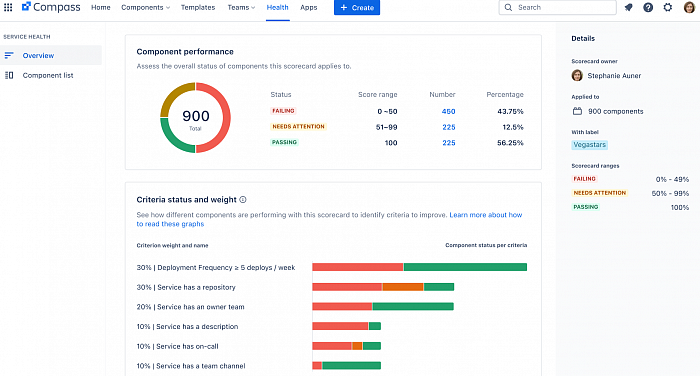The image size is (700, 376).
Task: Click the info icon beside Criteria status and weight
Action: click(x=243, y=200)
